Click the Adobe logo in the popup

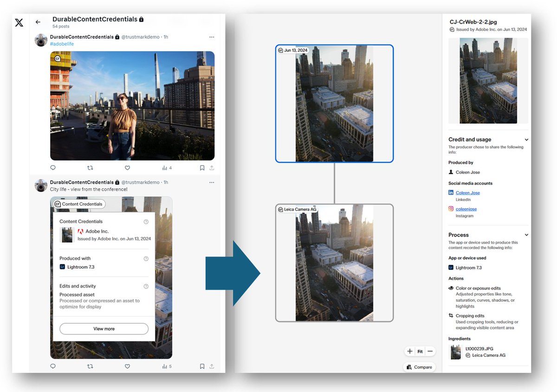tap(80, 231)
